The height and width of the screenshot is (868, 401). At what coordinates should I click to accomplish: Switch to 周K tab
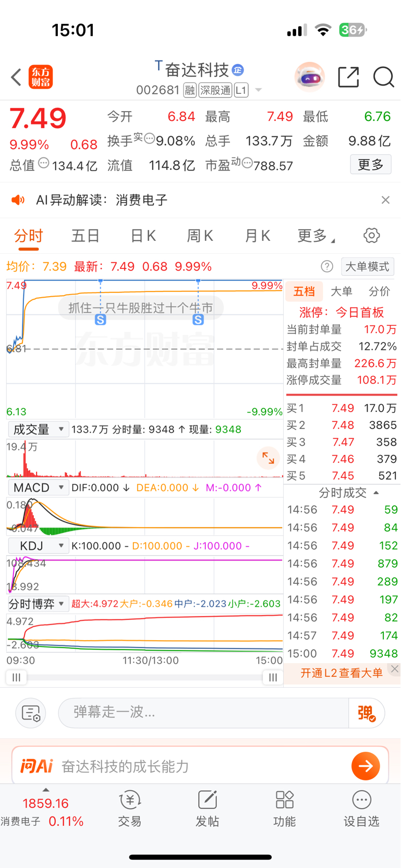(x=200, y=236)
